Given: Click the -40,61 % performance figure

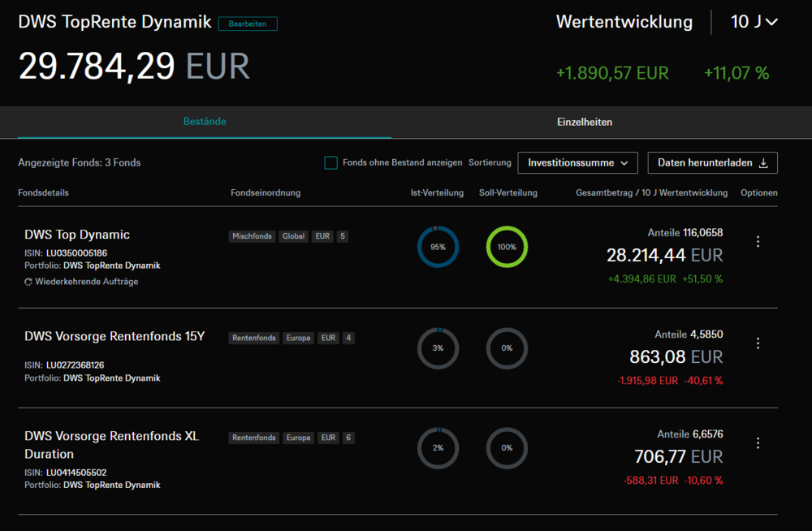Looking at the screenshot, I should pyautogui.click(x=704, y=381).
